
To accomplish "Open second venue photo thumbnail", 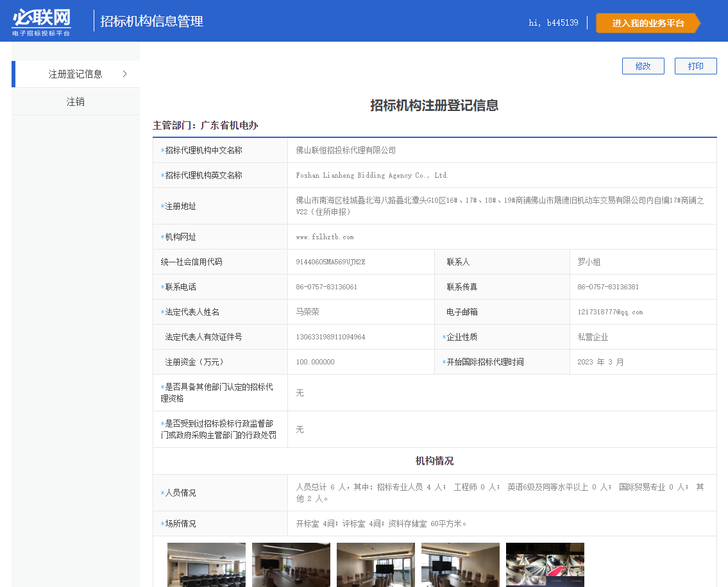I will point(291,564).
